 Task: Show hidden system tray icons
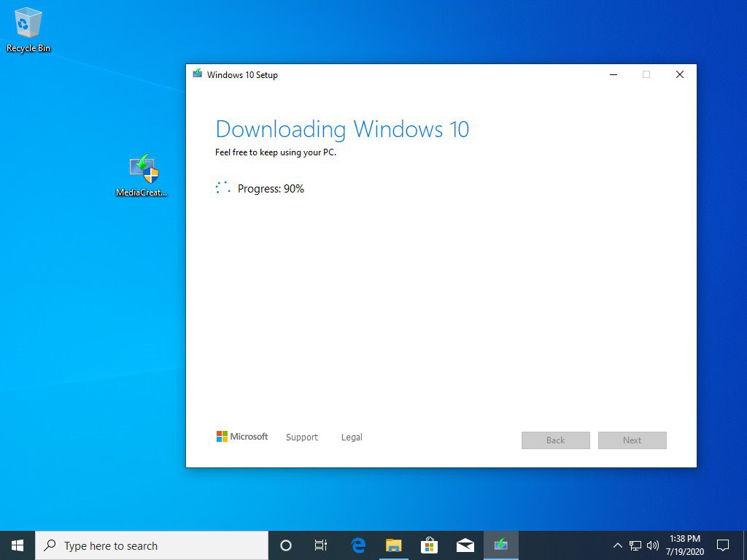617,545
